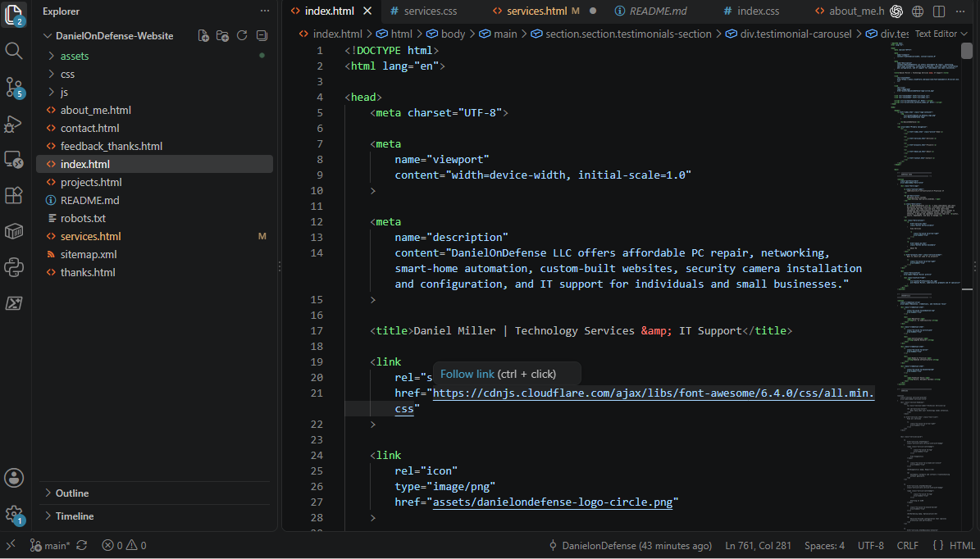Open the Accounts menu icon
This screenshot has height=559, width=980.
tap(14, 478)
